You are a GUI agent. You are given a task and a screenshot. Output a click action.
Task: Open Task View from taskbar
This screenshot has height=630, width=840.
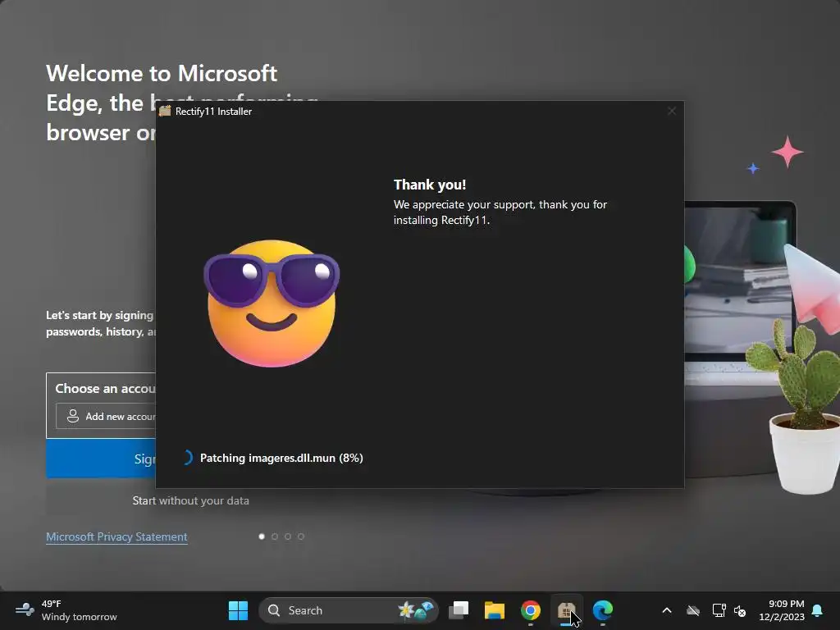(459, 610)
